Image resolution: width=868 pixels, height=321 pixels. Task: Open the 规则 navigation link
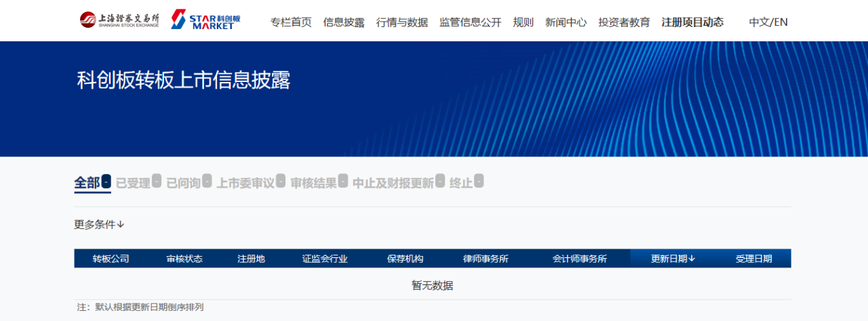524,22
